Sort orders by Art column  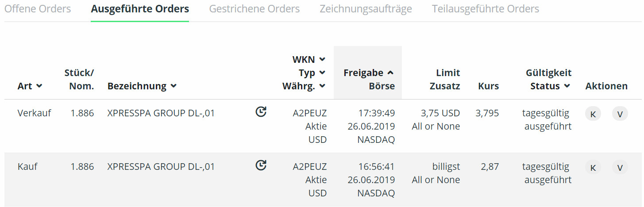[30, 86]
